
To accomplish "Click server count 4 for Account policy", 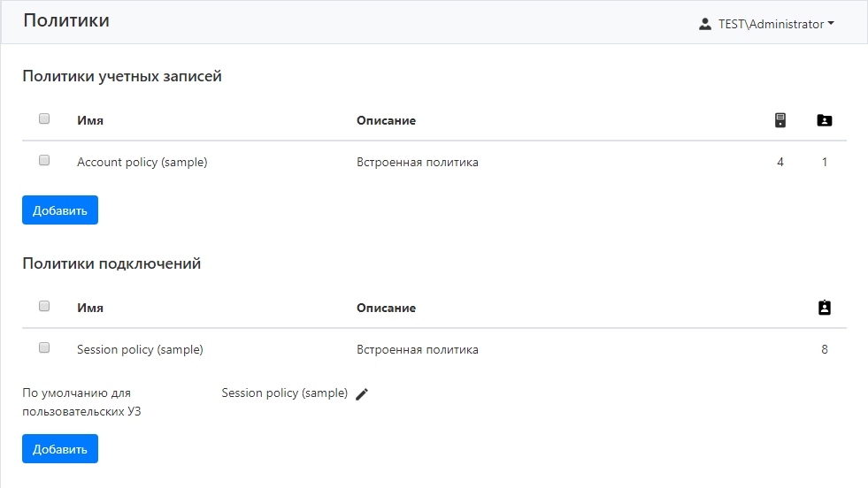I will coord(780,162).
